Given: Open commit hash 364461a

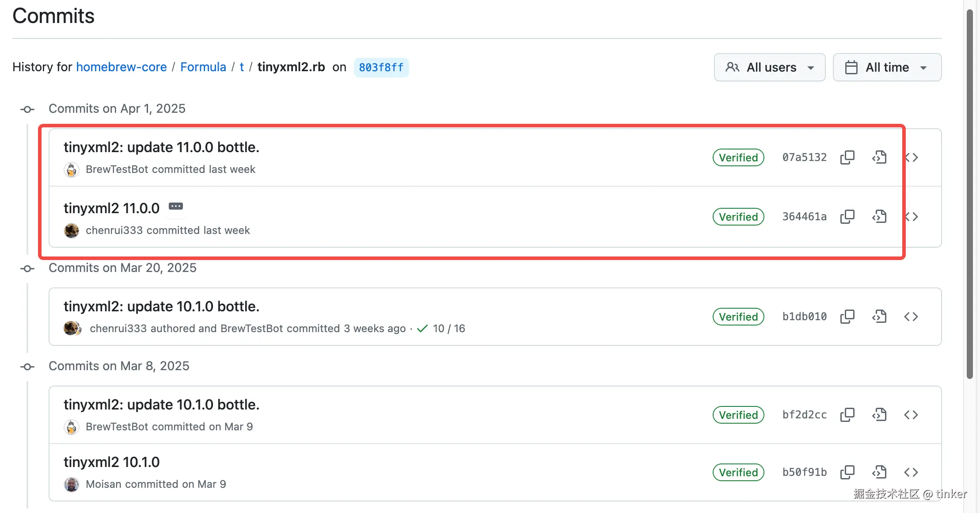Looking at the screenshot, I should tap(804, 217).
